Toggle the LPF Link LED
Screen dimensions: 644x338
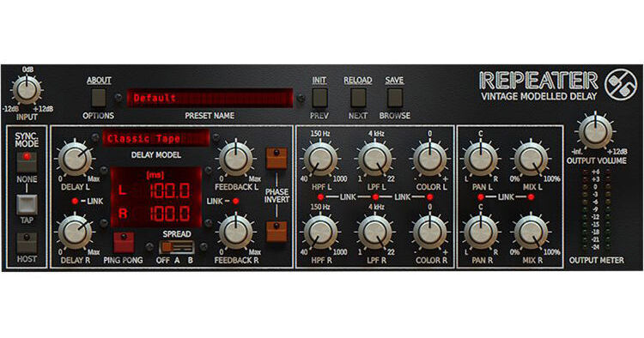click(375, 197)
